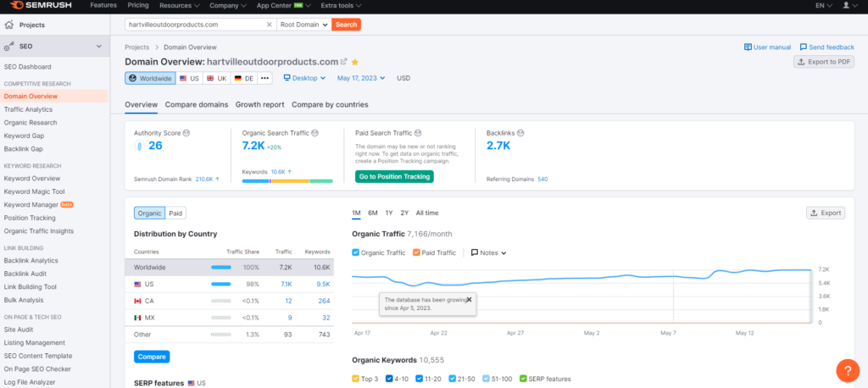Collapse the SEO sidebar section

coord(99,47)
